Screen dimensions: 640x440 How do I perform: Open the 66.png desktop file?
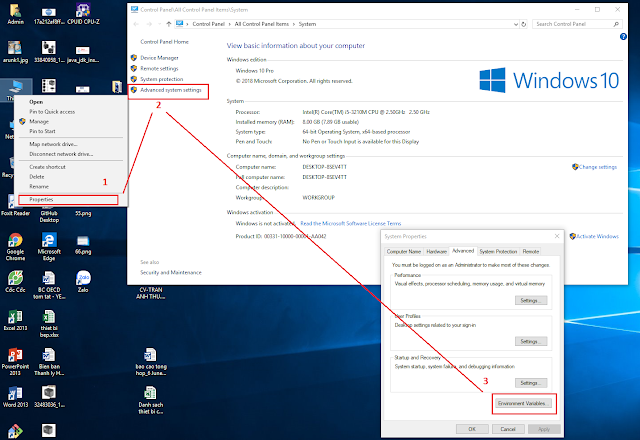click(x=83, y=245)
